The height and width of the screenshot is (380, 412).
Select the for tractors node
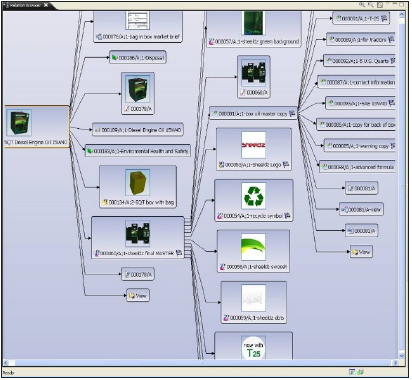point(361,40)
